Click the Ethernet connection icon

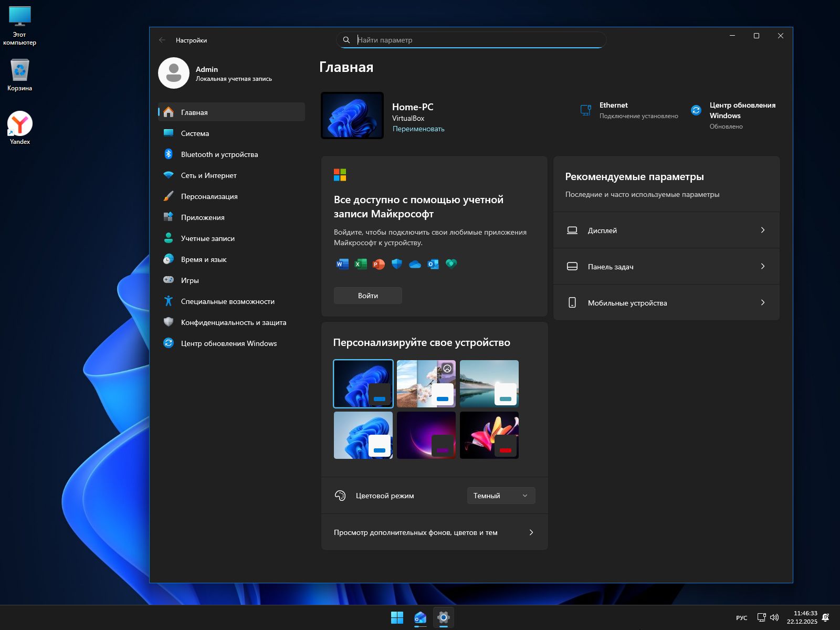(586, 110)
